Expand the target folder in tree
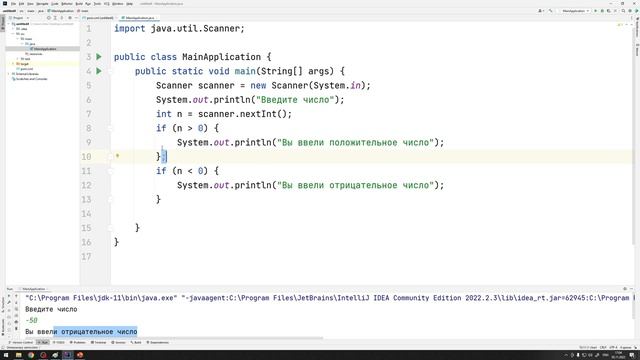Viewport: 640px width, 360px height. [x=13, y=64]
